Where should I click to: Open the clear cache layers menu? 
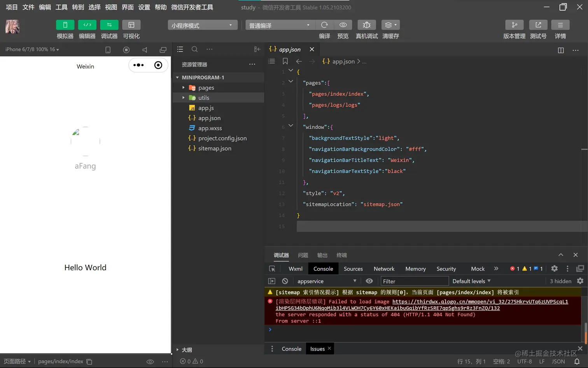coord(390,25)
